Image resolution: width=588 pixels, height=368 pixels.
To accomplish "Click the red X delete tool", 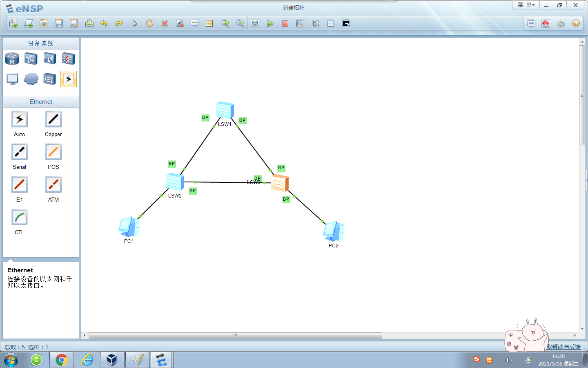I will 165,23.
